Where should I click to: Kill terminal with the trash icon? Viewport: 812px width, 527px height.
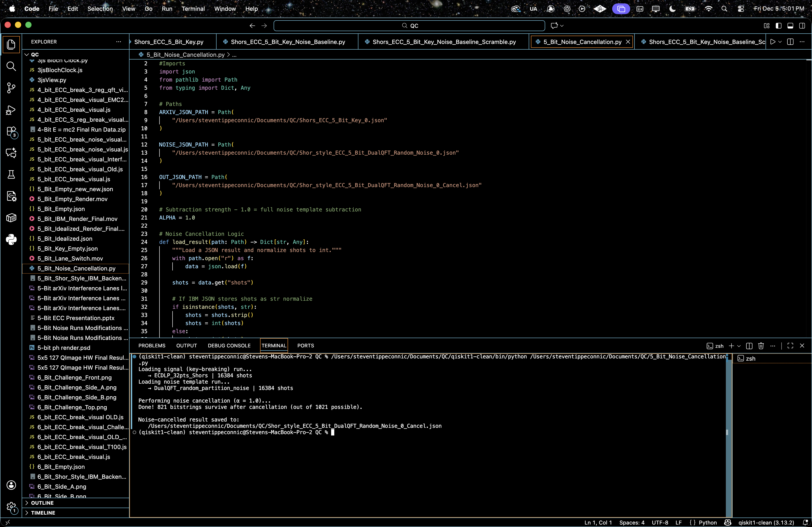pyautogui.click(x=761, y=346)
